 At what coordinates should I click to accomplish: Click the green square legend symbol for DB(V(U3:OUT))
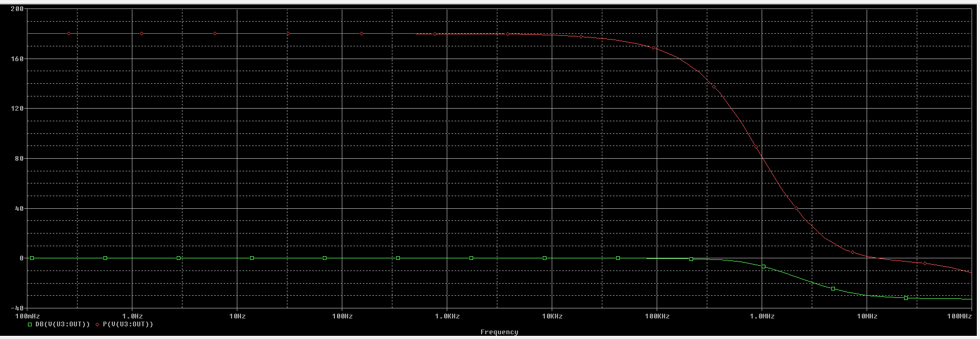click(30, 324)
